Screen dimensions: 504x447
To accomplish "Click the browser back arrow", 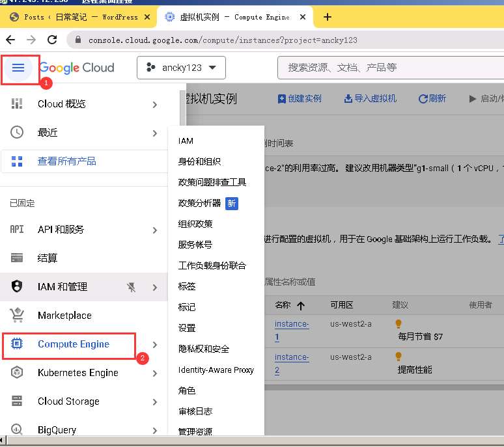I will click(10, 40).
